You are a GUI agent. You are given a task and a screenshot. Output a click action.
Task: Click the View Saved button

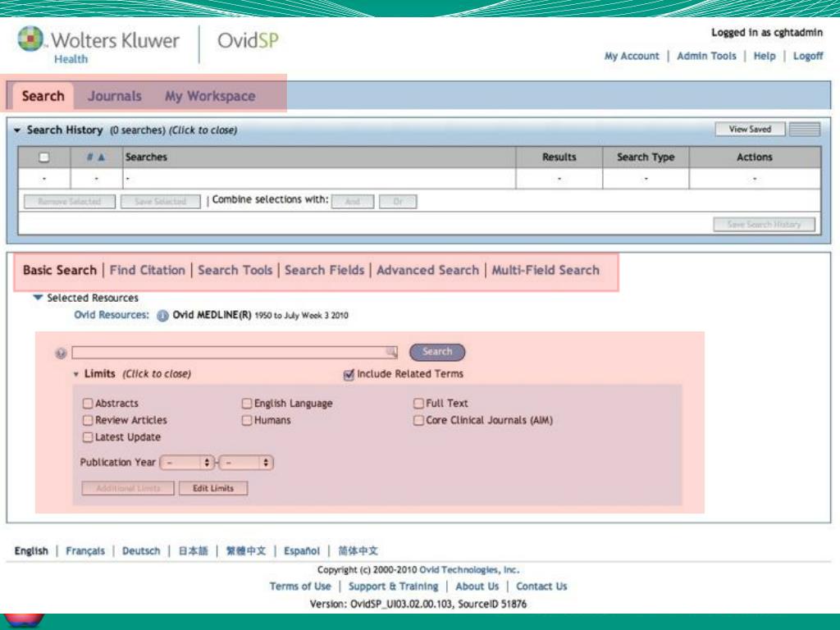(x=750, y=129)
